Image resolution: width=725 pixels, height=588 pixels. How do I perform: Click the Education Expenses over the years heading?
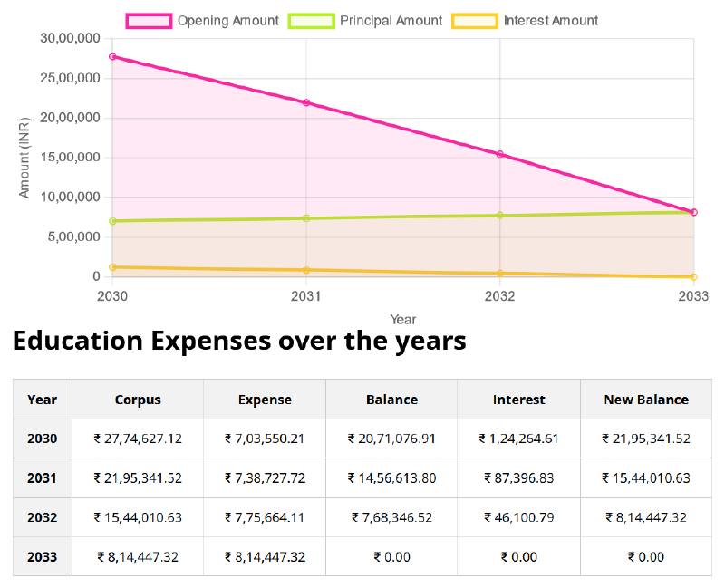pyautogui.click(x=239, y=342)
